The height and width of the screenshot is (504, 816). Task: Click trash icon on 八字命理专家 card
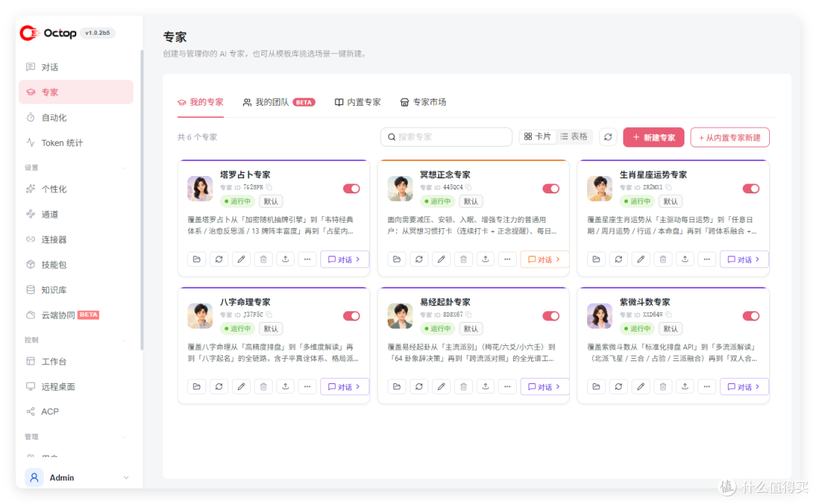(x=264, y=386)
